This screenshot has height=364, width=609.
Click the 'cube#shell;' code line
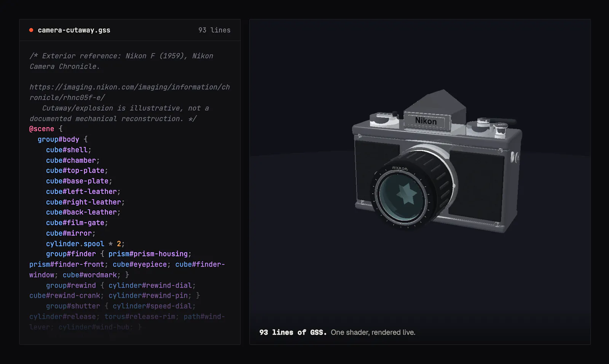(69, 150)
